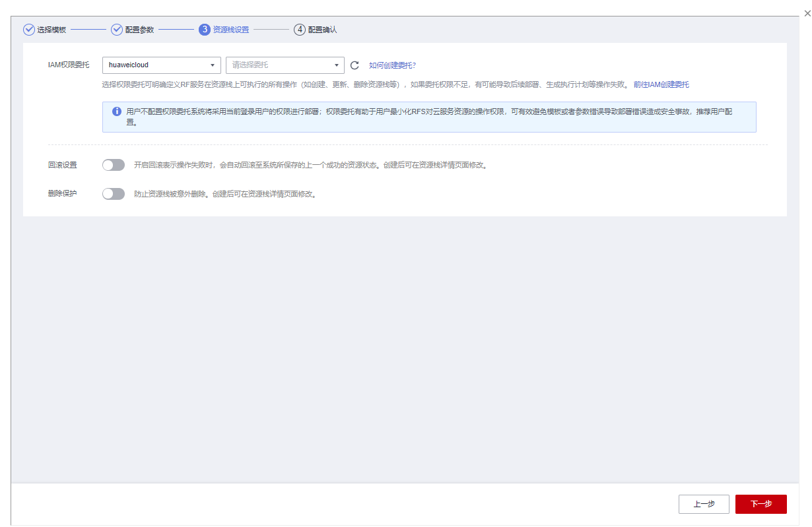Click the arrow on the huaweicloud combo box
812x527 pixels.
pos(212,65)
